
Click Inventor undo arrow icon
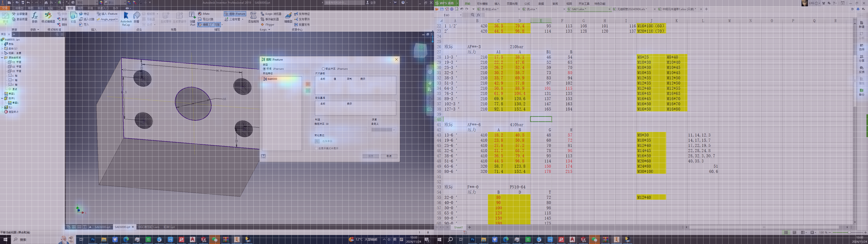[x=28, y=3]
